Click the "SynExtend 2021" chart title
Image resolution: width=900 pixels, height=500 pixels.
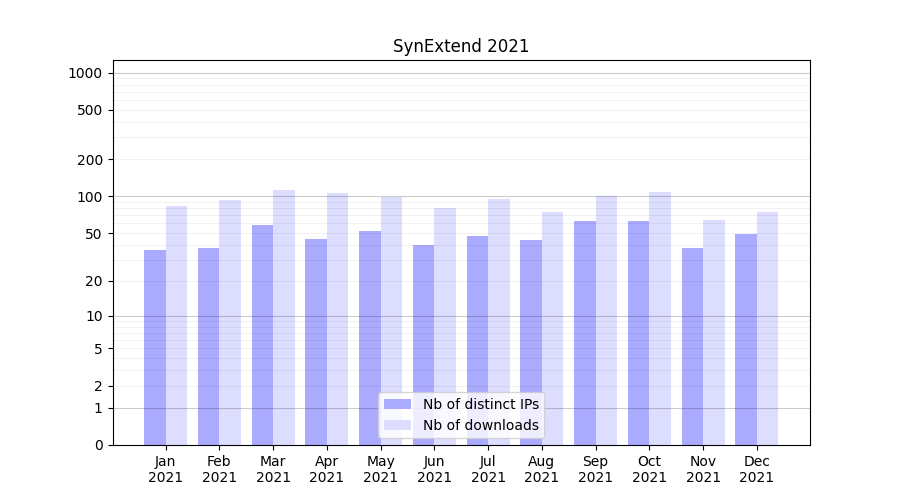click(460, 46)
